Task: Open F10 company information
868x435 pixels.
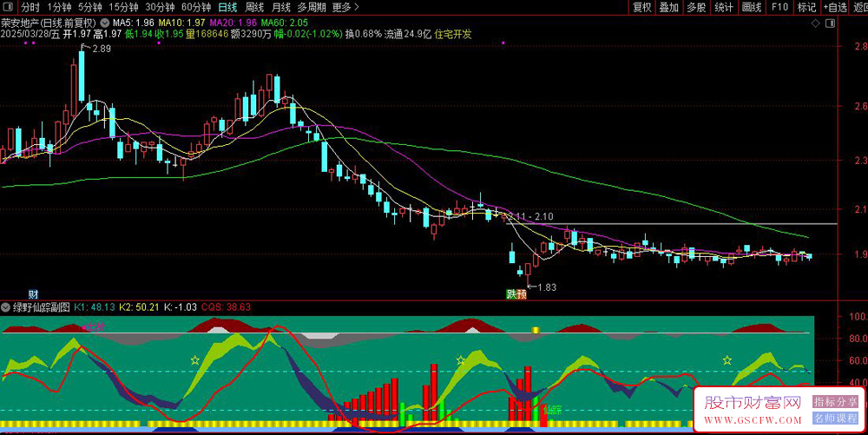Action: pyautogui.click(x=779, y=7)
